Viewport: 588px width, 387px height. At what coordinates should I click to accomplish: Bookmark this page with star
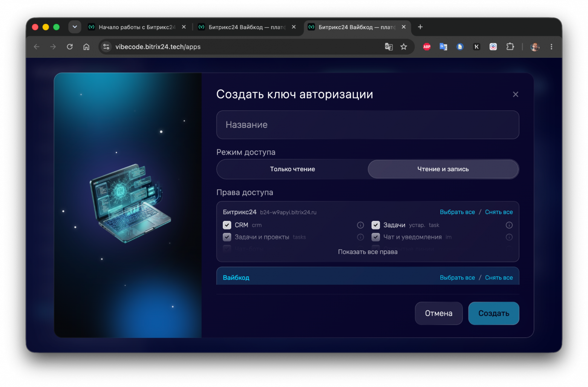point(404,47)
